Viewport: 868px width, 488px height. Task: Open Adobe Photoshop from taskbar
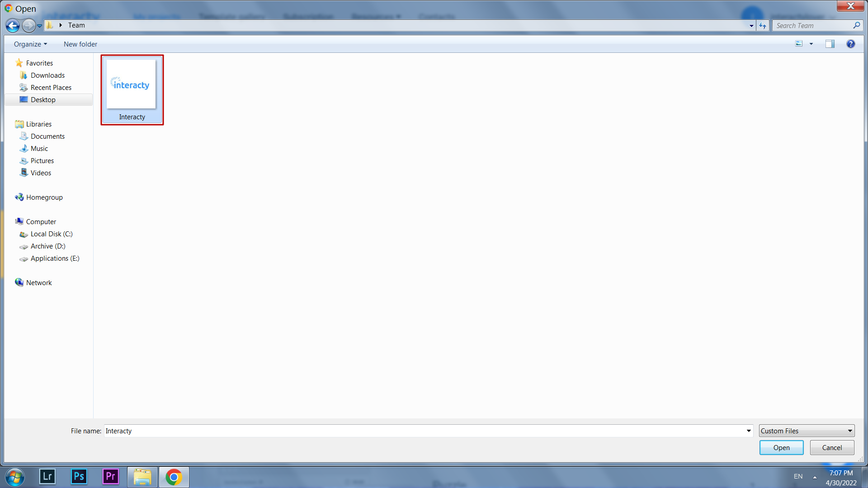pyautogui.click(x=78, y=476)
